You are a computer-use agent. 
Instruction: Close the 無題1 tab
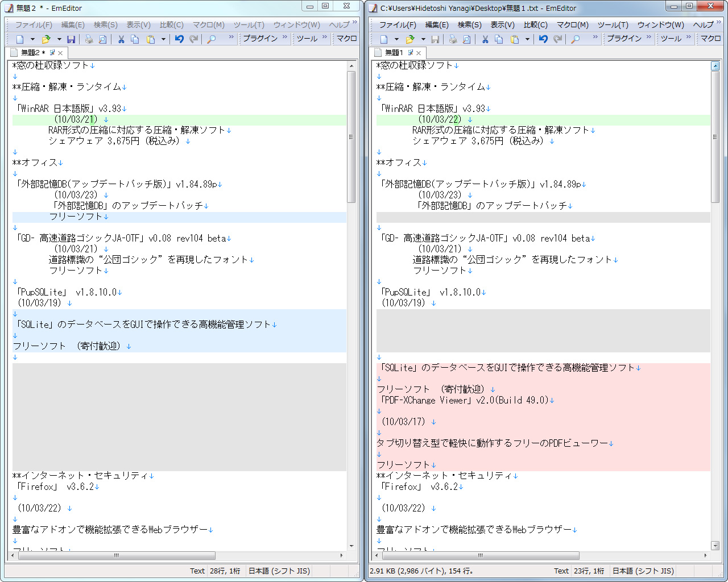click(x=419, y=53)
